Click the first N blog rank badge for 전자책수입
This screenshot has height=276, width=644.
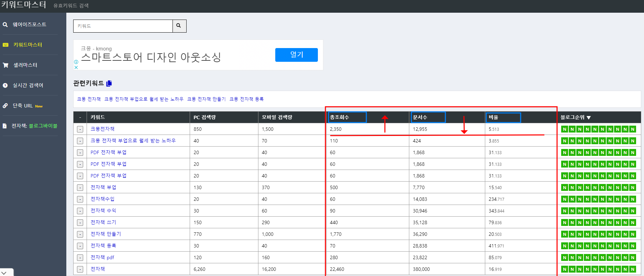pyautogui.click(x=565, y=199)
